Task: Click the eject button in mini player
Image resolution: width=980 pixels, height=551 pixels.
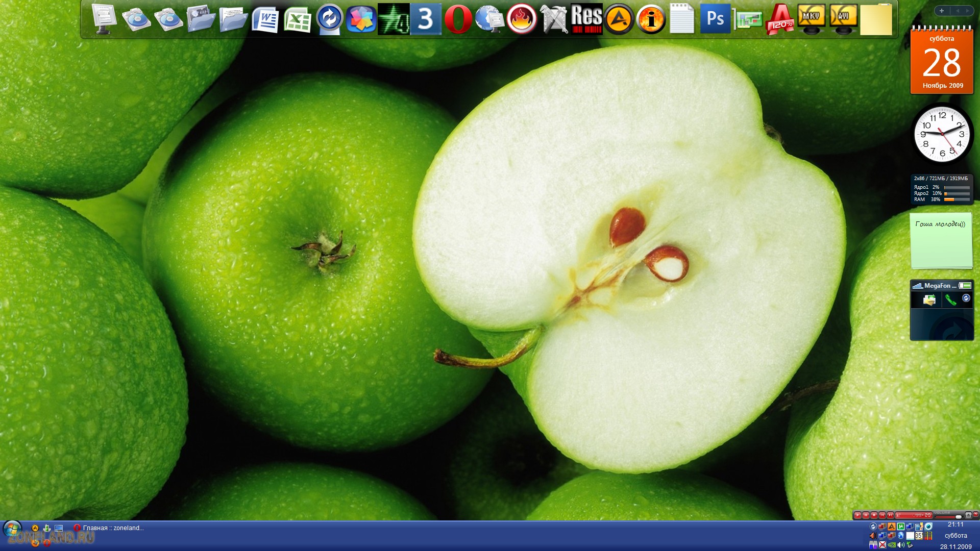Action: (x=968, y=515)
